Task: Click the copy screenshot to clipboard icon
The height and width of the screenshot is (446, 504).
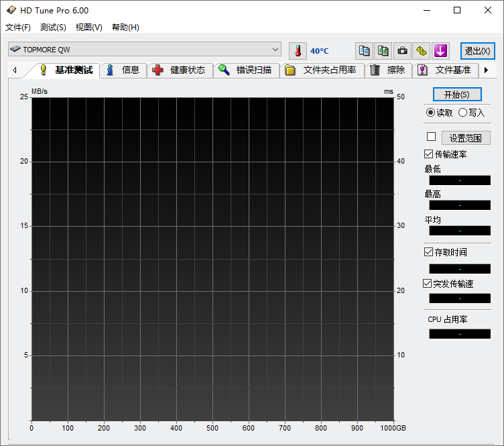Action: click(x=383, y=51)
